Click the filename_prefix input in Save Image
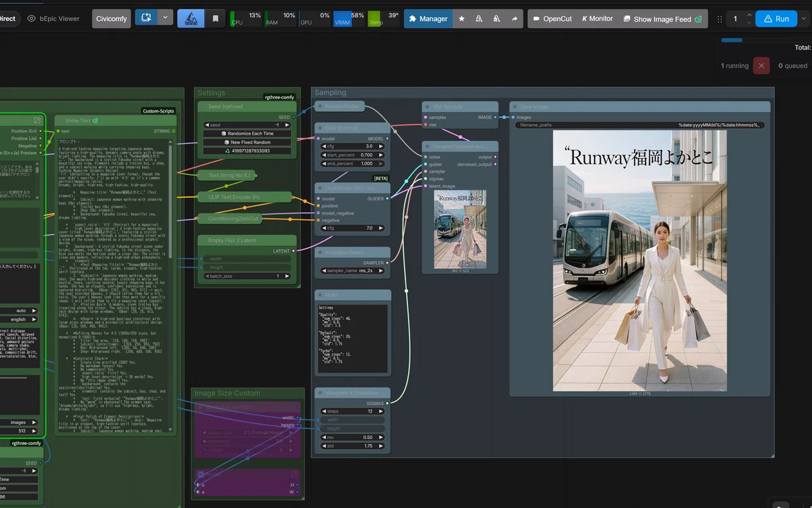Image resolution: width=812 pixels, height=508 pixels. coord(640,125)
